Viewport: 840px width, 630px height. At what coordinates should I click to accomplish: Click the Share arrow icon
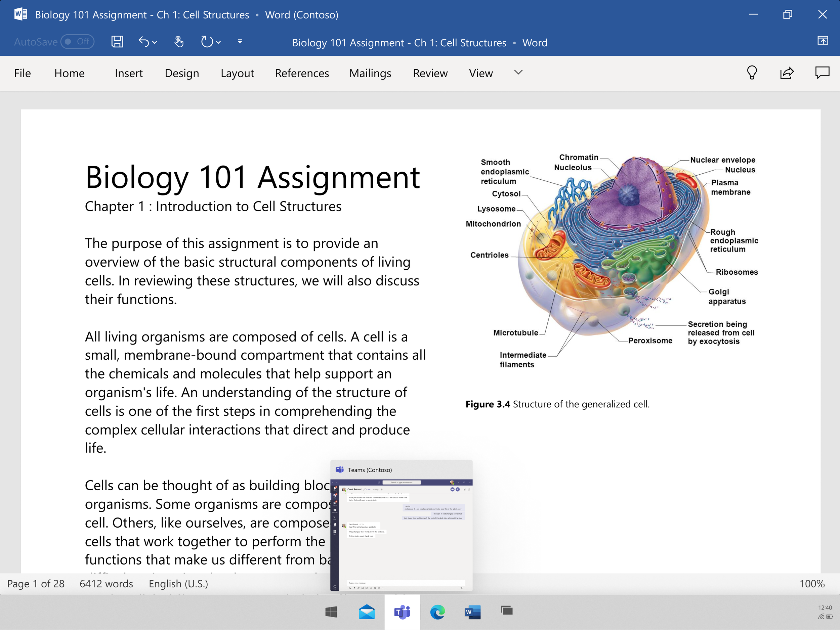pos(787,73)
